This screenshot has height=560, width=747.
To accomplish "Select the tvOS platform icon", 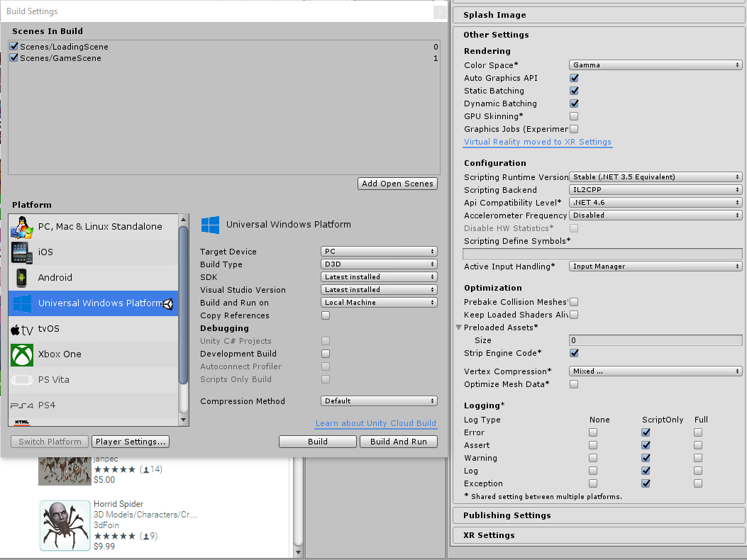I will point(22,329).
